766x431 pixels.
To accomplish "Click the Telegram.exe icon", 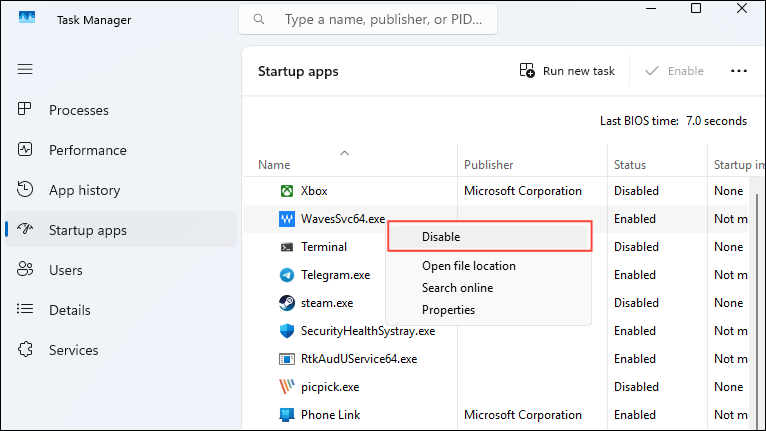I will point(287,275).
